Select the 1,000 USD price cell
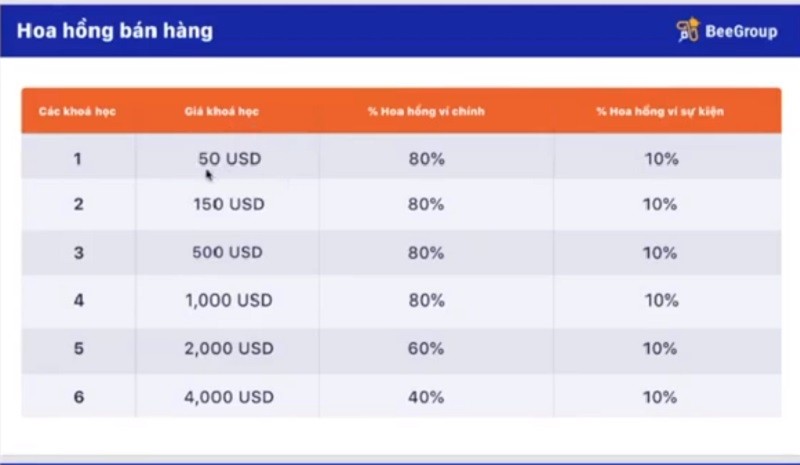The image size is (800, 465). pyautogui.click(x=229, y=300)
